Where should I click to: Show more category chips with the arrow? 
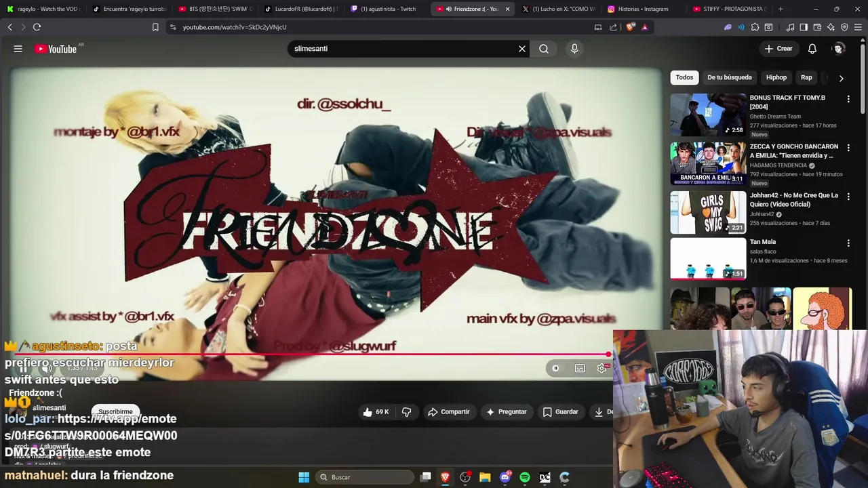coord(841,78)
